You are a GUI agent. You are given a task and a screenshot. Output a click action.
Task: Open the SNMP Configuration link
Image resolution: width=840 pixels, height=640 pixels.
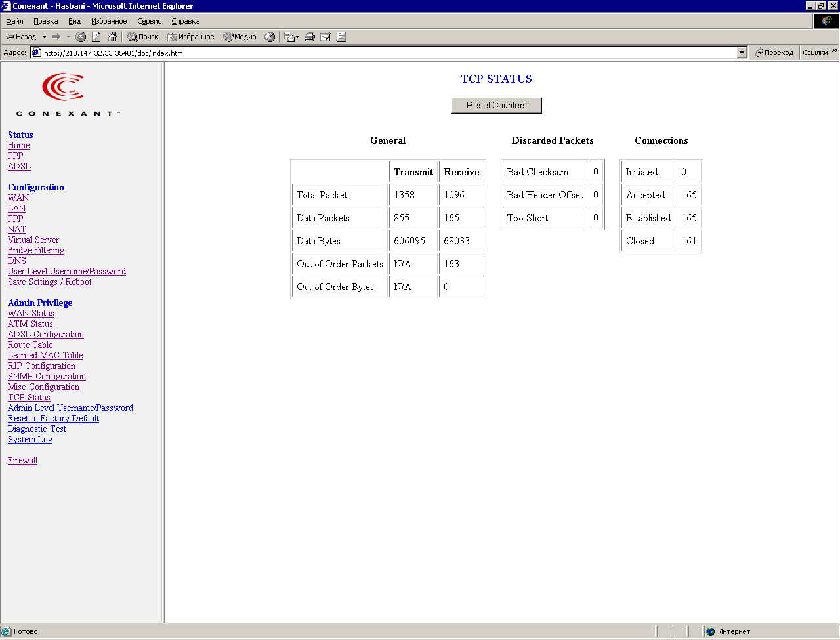(x=47, y=376)
